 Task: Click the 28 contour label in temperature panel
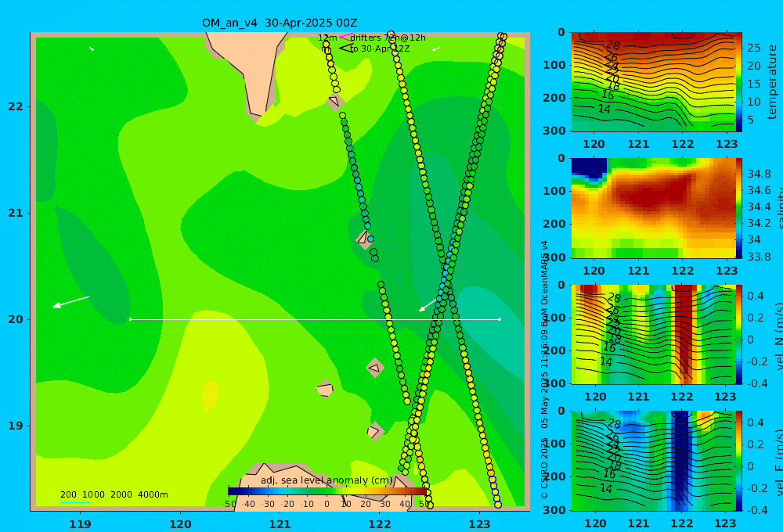[x=612, y=46]
